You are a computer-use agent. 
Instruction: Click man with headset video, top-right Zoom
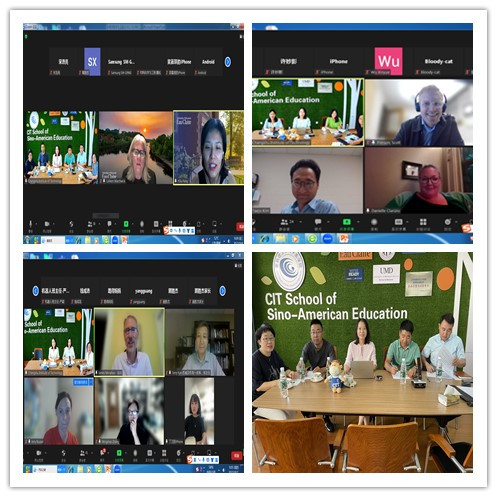coord(419,113)
